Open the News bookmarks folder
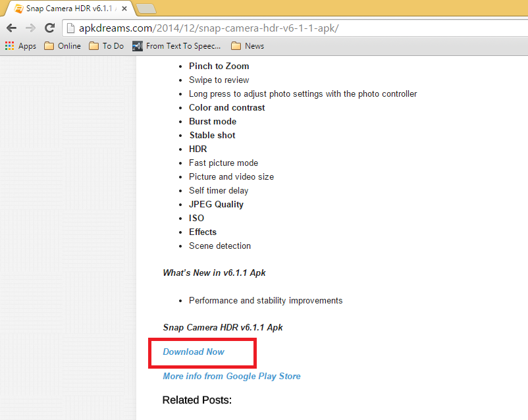 248,46
